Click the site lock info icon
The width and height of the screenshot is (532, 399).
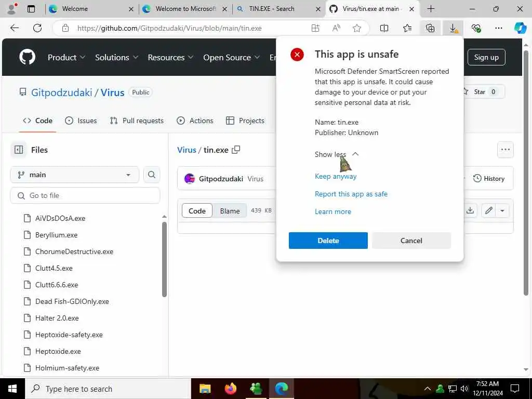click(x=65, y=28)
